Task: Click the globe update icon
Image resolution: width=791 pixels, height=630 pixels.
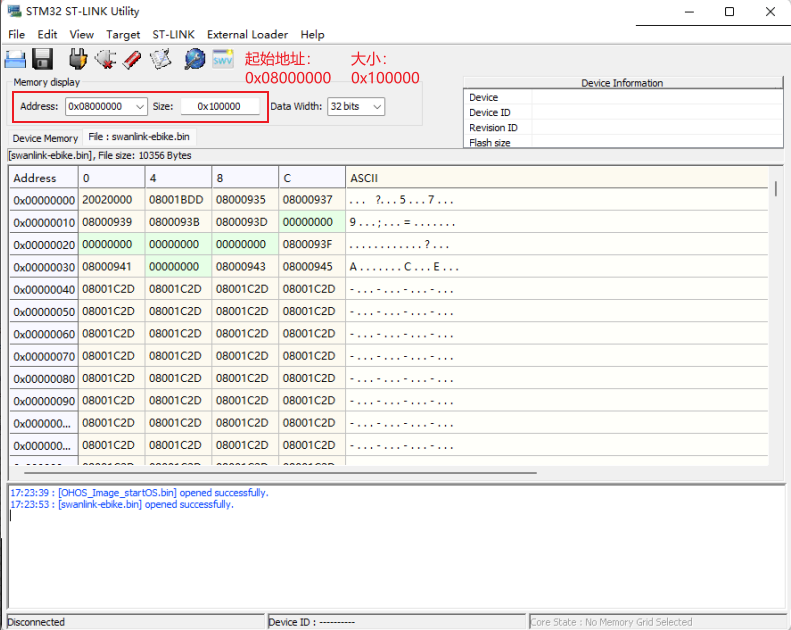Action: [x=194, y=59]
